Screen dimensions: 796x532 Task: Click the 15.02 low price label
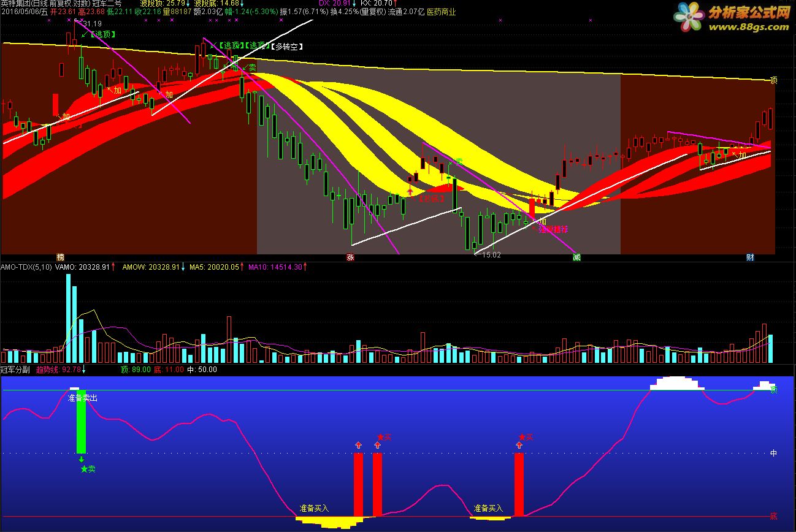tap(492, 255)
